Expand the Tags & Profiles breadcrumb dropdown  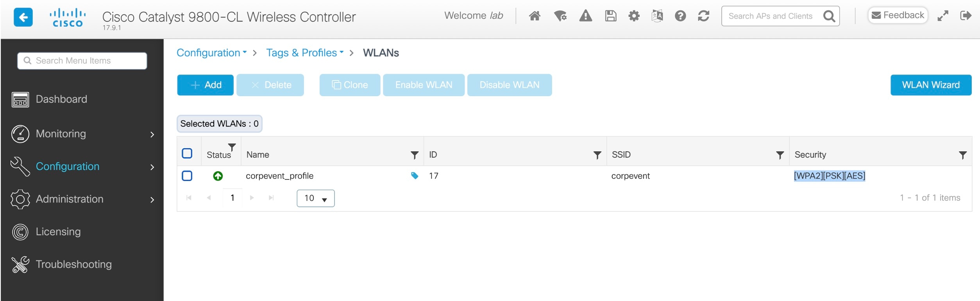pos(304,53)
